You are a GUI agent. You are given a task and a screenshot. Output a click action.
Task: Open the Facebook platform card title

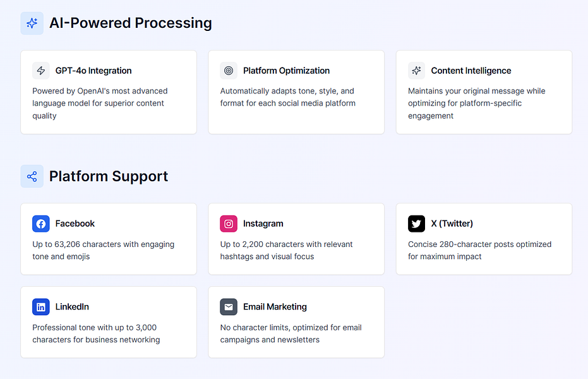75,224
